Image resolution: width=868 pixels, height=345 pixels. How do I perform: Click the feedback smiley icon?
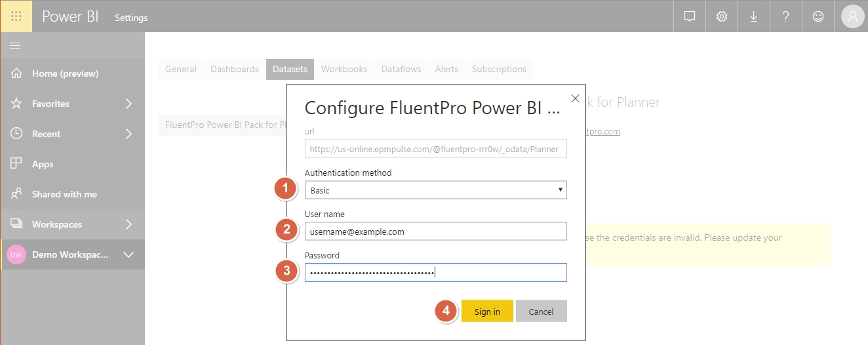click(x=818, y=17)
